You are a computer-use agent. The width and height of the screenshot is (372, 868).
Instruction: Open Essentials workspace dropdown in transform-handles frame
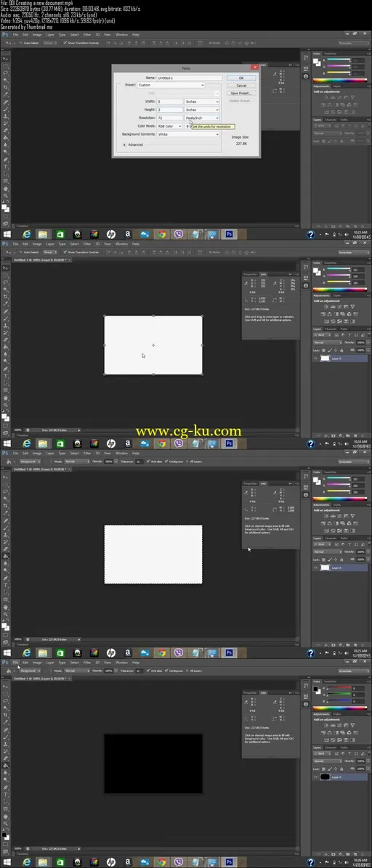pyautogui.click(x=354, y=253)
